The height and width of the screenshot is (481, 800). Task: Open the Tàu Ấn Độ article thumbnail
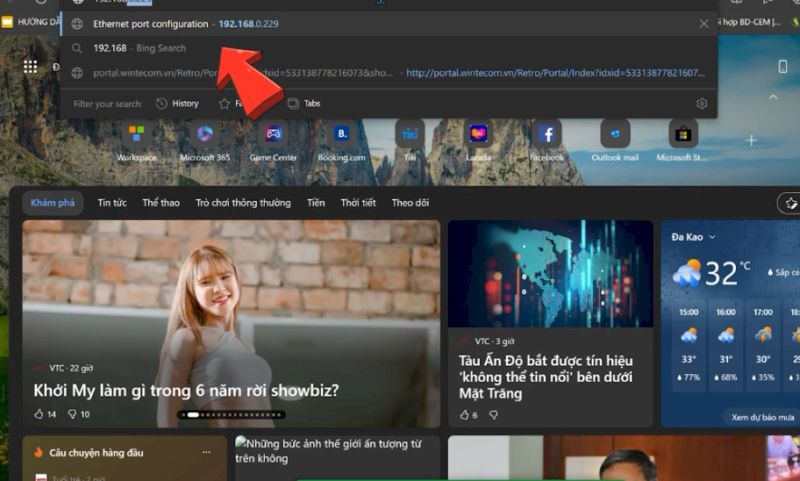click(551, 274)
